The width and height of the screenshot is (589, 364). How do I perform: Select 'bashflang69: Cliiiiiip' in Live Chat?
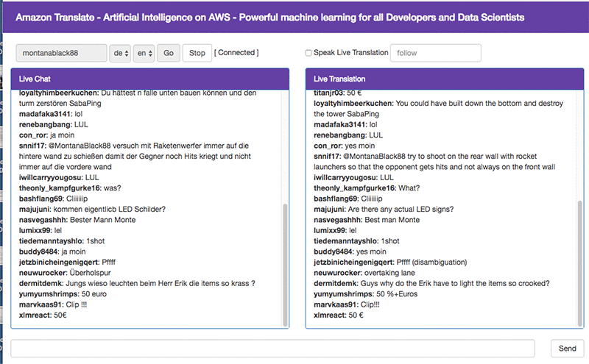[53, 199]
